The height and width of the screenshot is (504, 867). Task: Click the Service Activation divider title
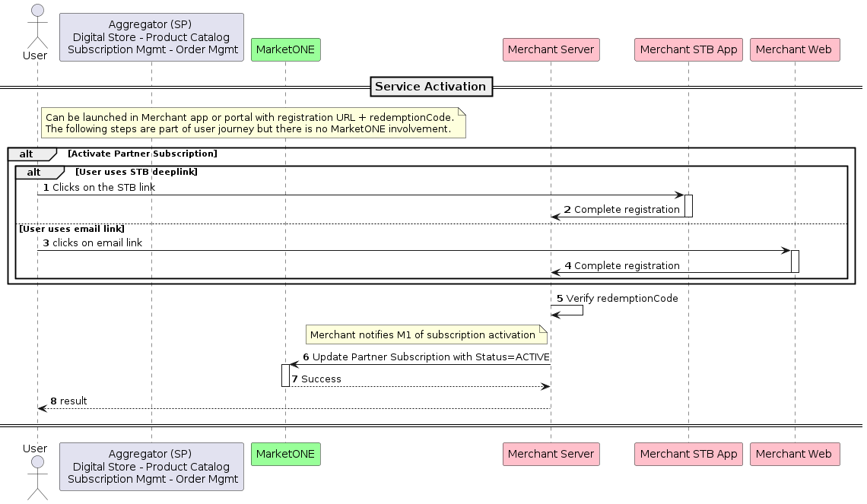[430, 87]
